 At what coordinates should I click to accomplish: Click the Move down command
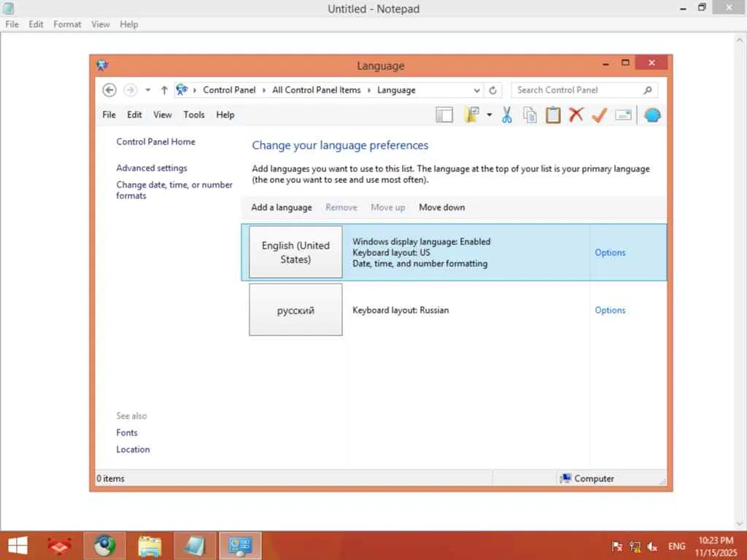click(441, 207)
